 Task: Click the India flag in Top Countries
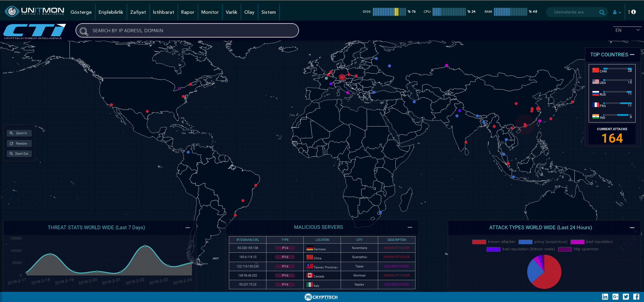pos(596,116)
